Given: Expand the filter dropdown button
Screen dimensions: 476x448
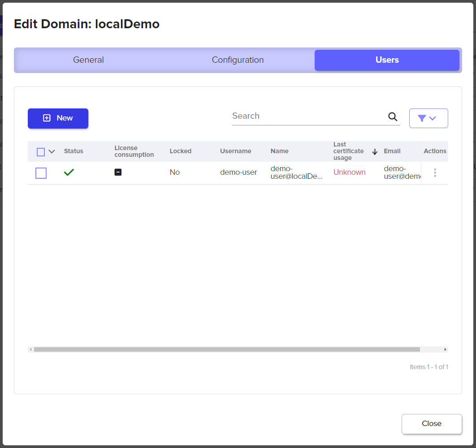Looking at the screenshot, I should (428, 118).
